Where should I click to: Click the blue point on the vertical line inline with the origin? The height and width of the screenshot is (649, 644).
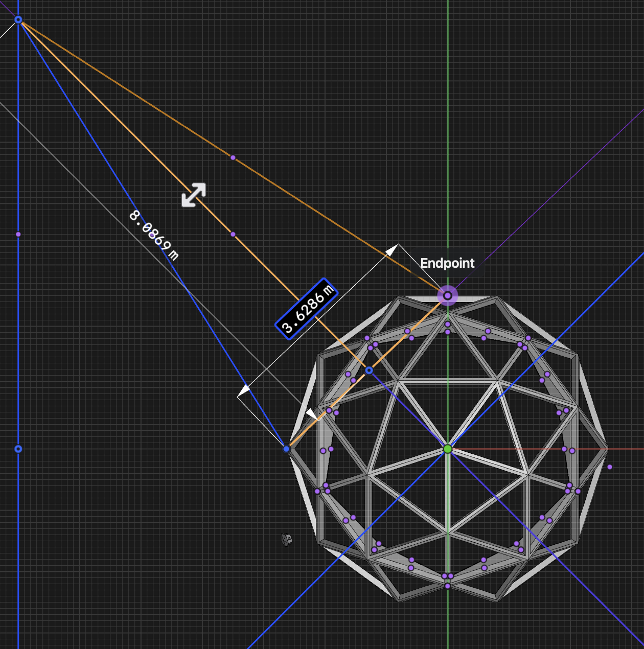(x=18, y=449)
